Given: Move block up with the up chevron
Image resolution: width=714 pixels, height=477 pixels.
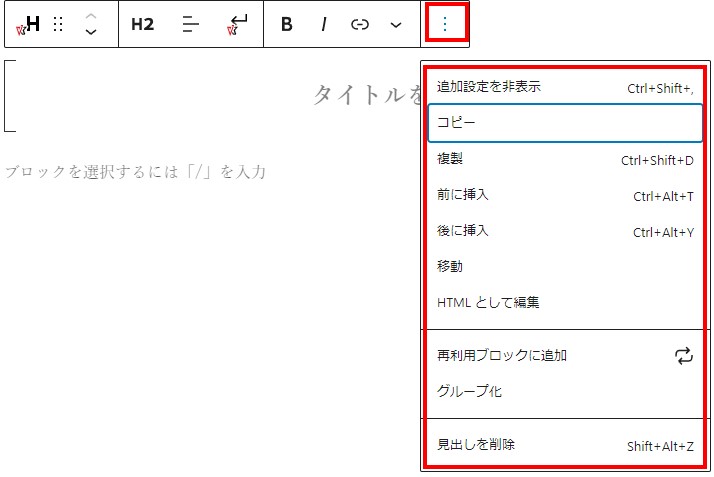Looking at the screenshot, I should [91, 17].
